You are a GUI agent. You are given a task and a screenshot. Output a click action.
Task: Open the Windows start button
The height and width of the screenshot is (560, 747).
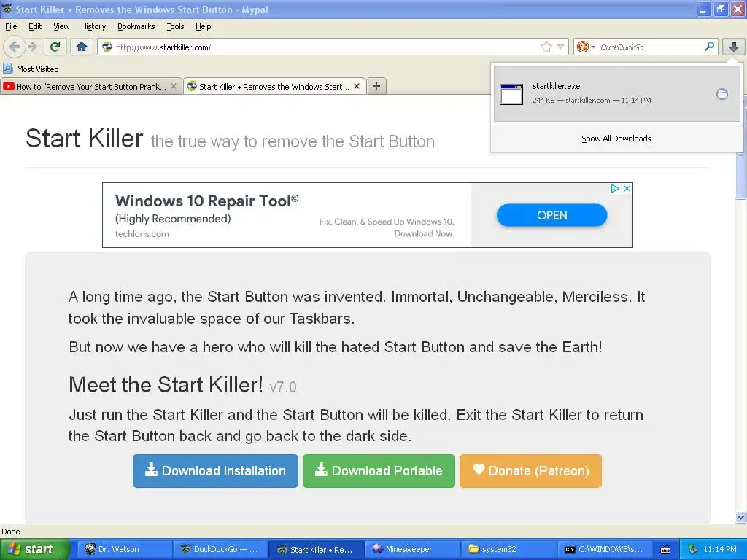tap(35, 549)
